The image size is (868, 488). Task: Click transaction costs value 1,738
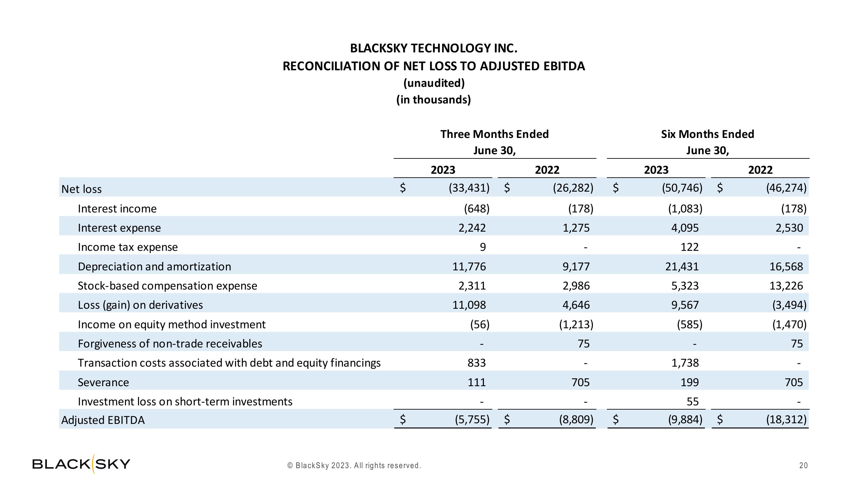pyautogui.click(x=685, y=363)
